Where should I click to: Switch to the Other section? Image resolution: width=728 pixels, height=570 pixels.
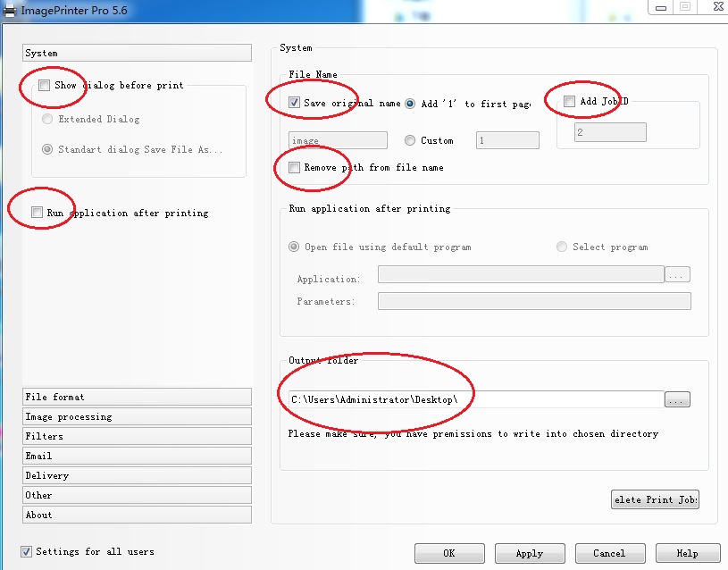tap(137, 495)
